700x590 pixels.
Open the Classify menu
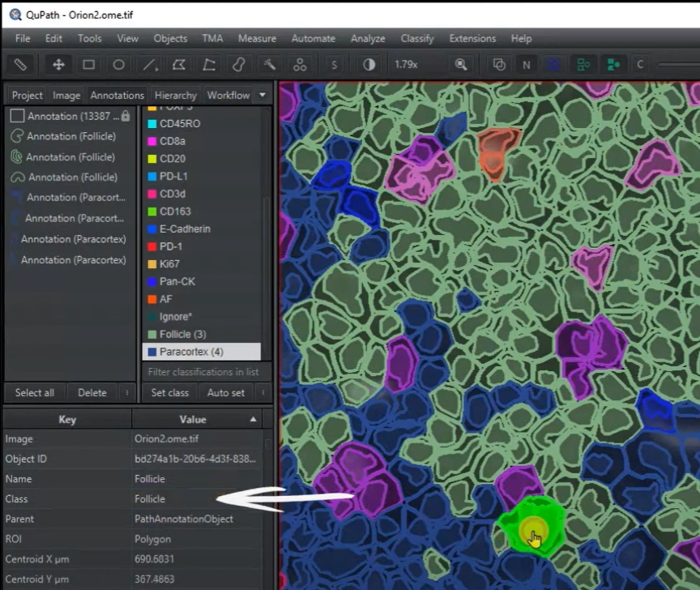[x=417, y=38]
